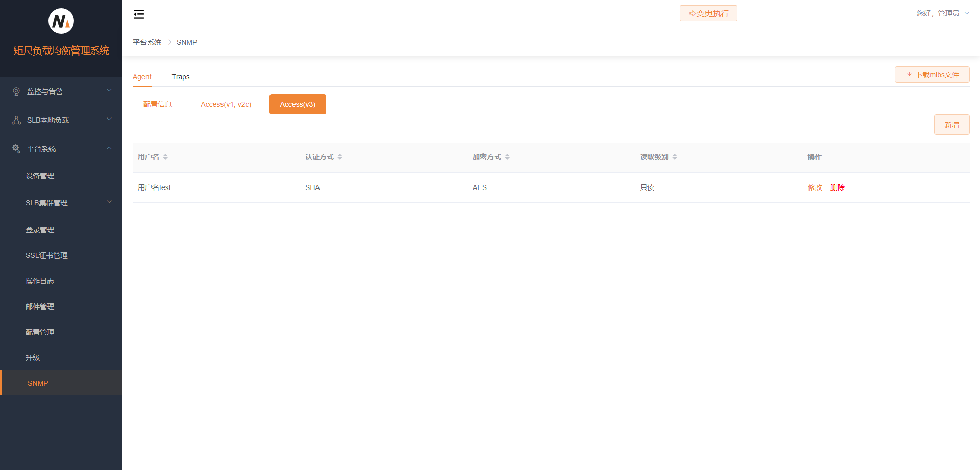Click the gear icon beside 平台系统

click(x=16, y=148)
